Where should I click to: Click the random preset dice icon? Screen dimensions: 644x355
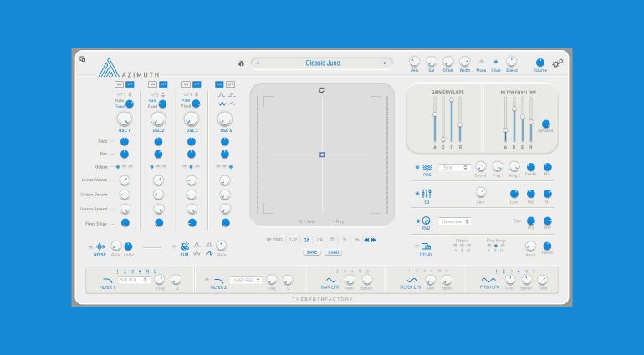tap(241, 63)
